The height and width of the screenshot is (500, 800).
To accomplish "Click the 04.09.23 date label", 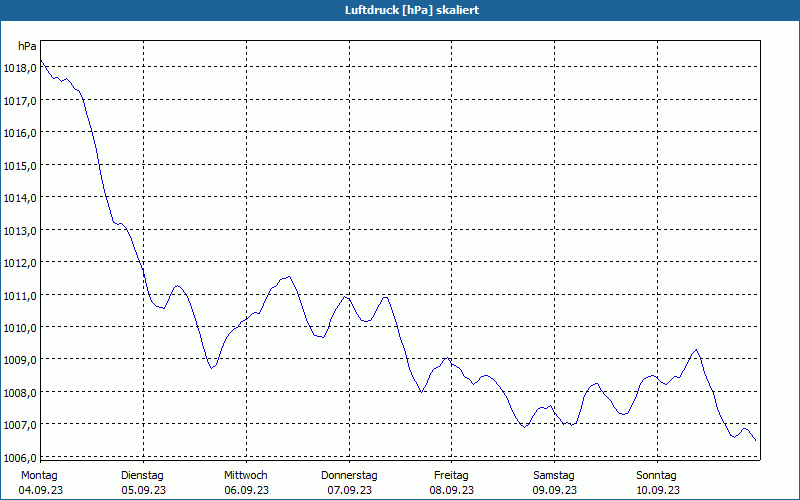I will tap(40, 490).
